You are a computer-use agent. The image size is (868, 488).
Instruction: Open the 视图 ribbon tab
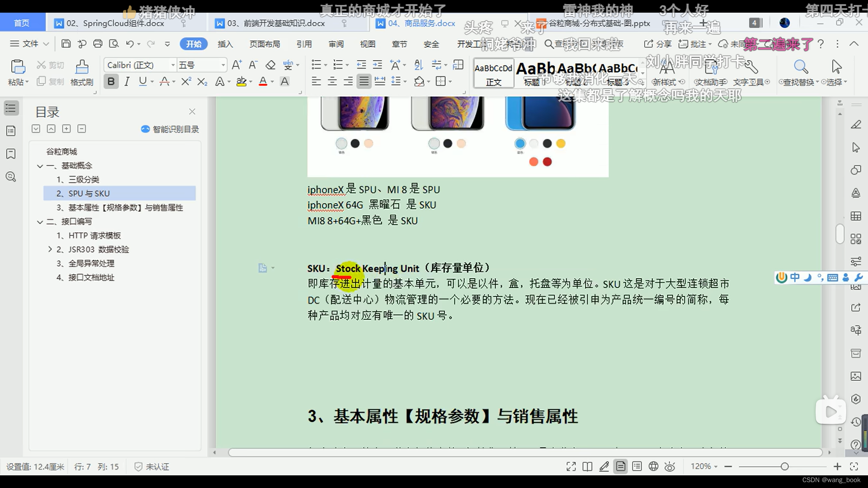(368, 44)
